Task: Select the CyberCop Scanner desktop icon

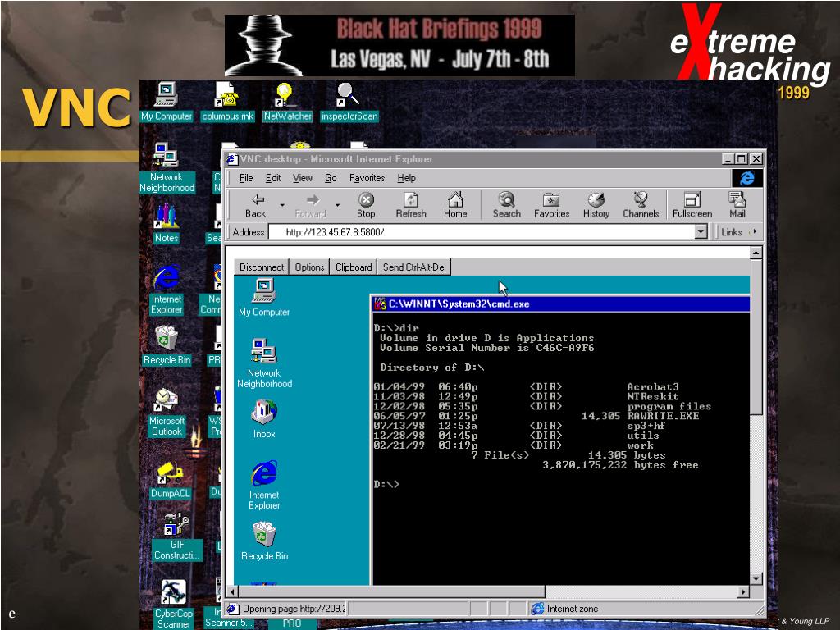Action: (x=174, y=605)
